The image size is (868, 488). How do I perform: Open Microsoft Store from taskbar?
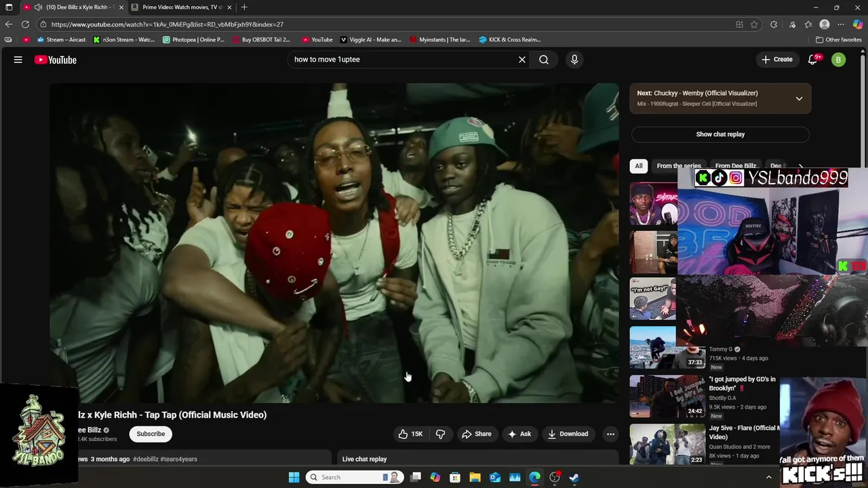tap(455, 477)
